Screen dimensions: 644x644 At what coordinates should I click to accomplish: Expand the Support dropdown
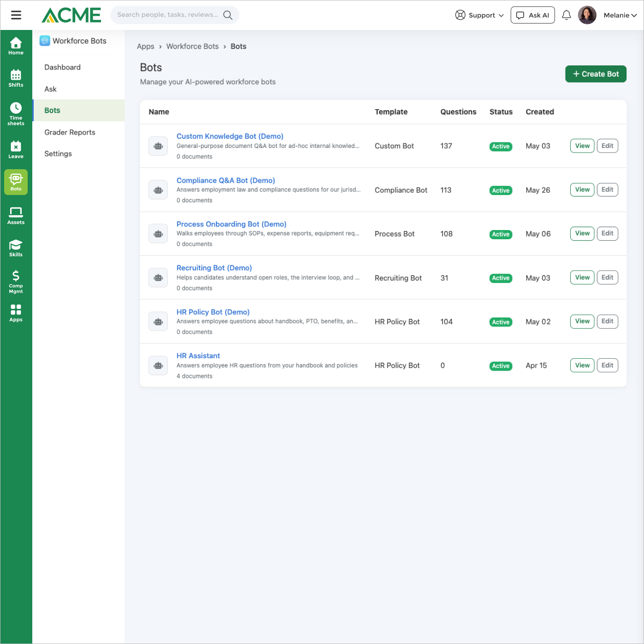pyautogui.click(x=479, y=15)
